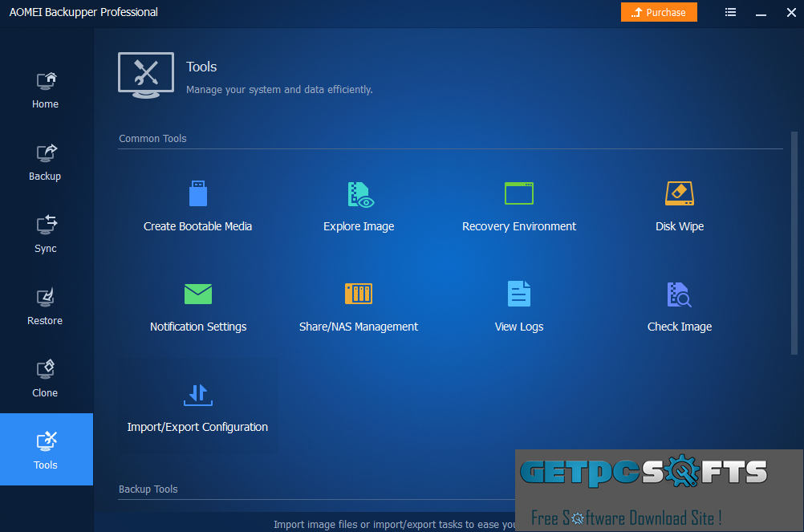Image resolution: width=804 pixels, height=532 pixels.
Task: Open the Sync sidebar section
Action: [x=46, y=234]
